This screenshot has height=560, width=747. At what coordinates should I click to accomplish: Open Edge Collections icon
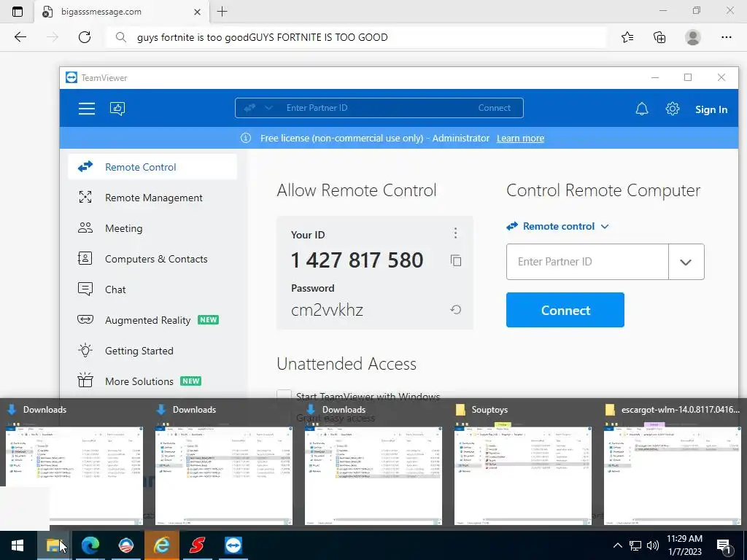659,37
